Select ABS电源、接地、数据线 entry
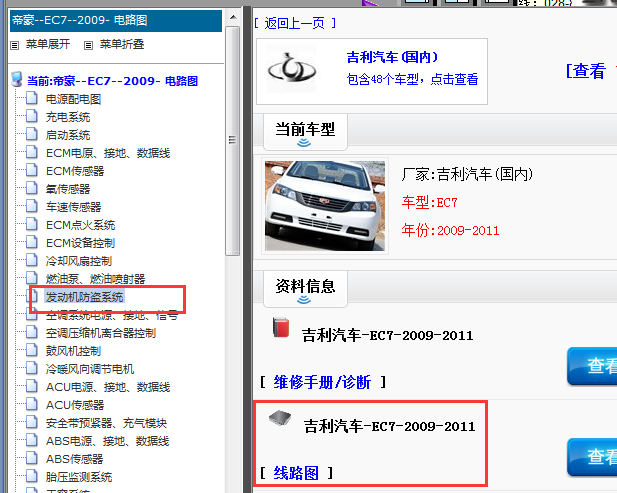 point(108,441)
